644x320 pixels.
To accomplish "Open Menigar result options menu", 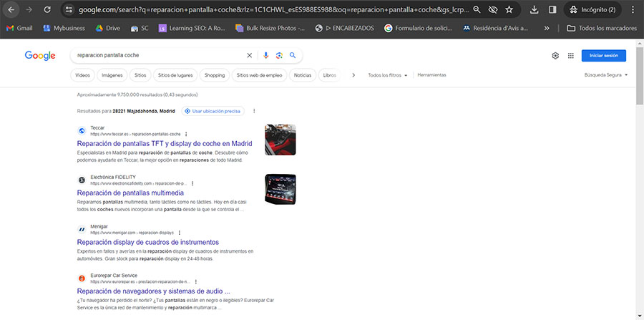I will [179, 233].
